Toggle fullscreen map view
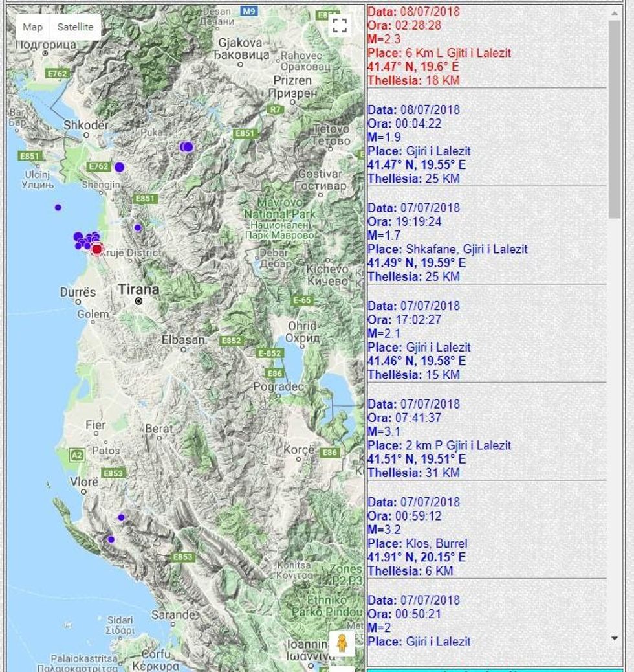Image resolution: width=634 pixels, height=672 pixels. point(340,26)
